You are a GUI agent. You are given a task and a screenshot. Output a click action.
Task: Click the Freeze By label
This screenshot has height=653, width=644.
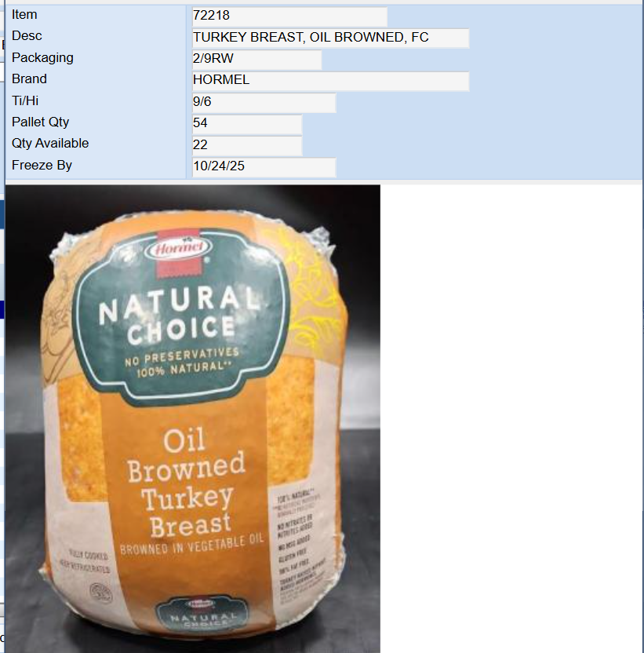coord(42,166)
